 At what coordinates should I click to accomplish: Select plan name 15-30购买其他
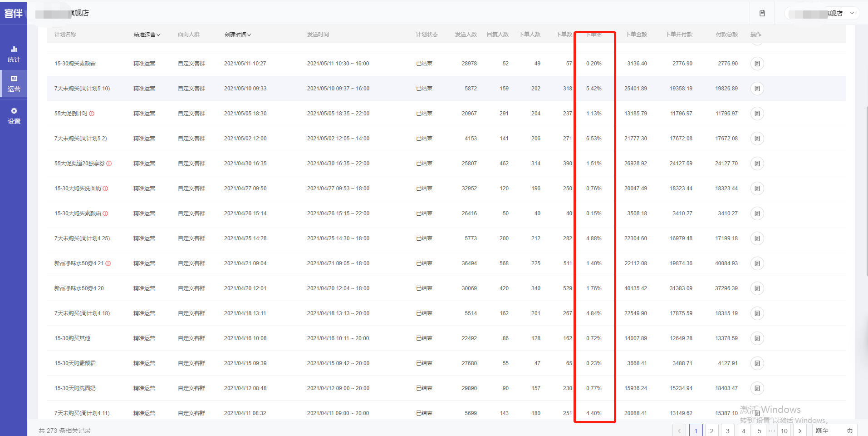coord(72,338)
